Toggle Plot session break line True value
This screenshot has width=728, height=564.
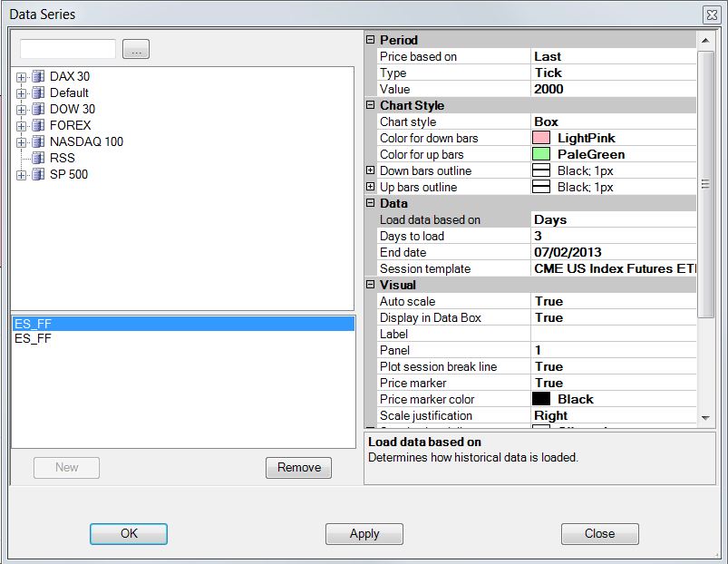(x=614, y=366)
